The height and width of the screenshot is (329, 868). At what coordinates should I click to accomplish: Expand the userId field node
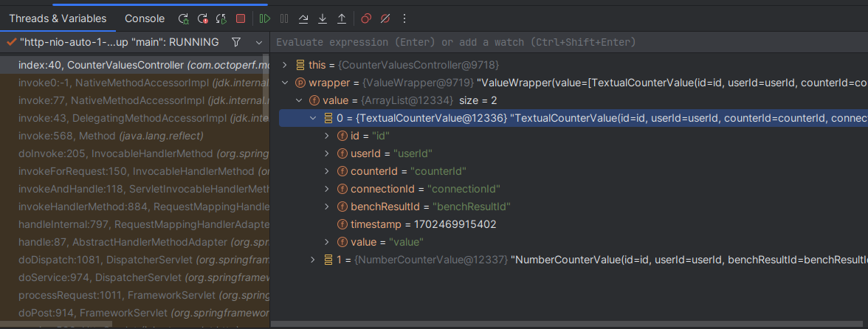coord(326,153)
